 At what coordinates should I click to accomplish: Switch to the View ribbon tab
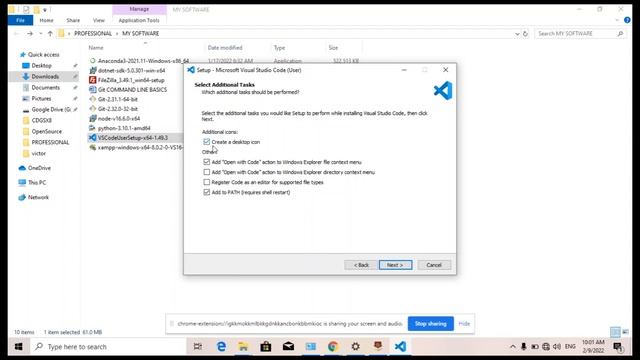coord(99,20)
